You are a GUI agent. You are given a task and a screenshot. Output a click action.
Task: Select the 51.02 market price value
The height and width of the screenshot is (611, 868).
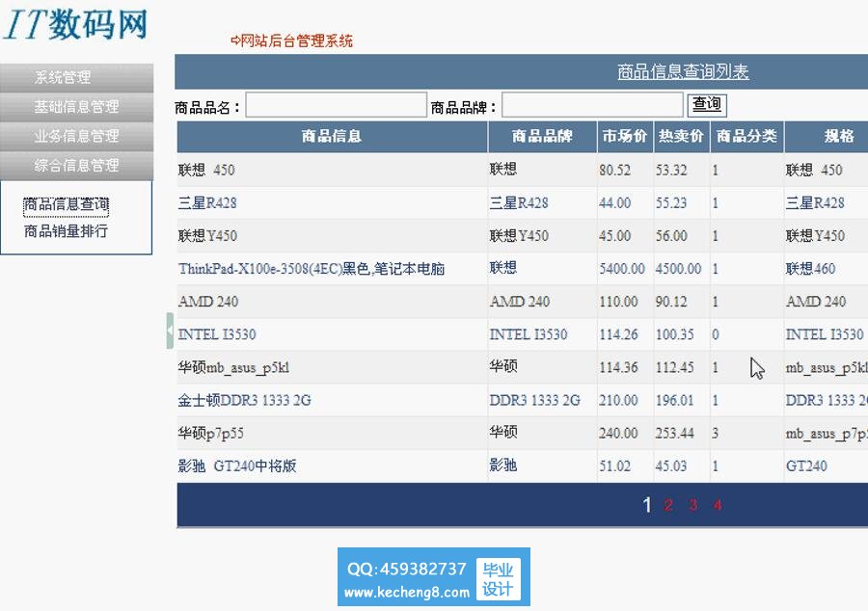coord(614,466)
